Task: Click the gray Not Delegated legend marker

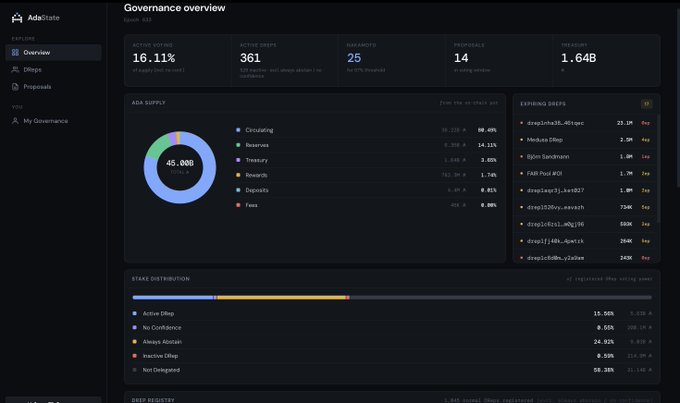Action: click(134, 370)
